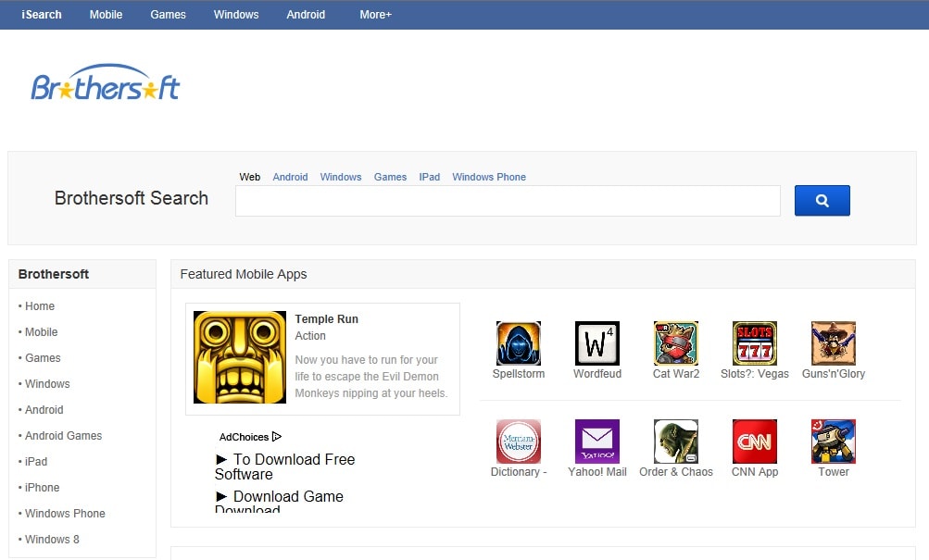Click the Yahoo! Mail label link

click(x=597, y=472)
